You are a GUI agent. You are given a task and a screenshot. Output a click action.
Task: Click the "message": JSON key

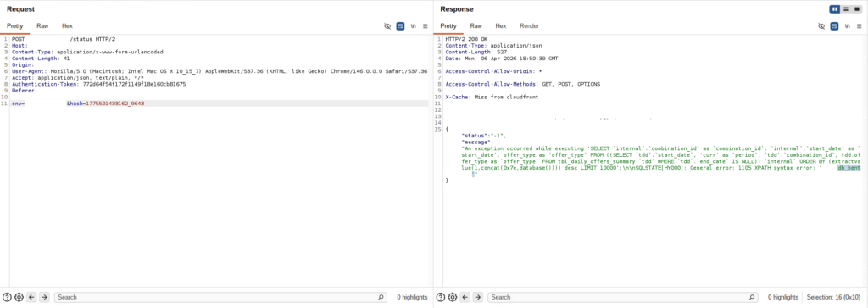(x=476, y=142)
